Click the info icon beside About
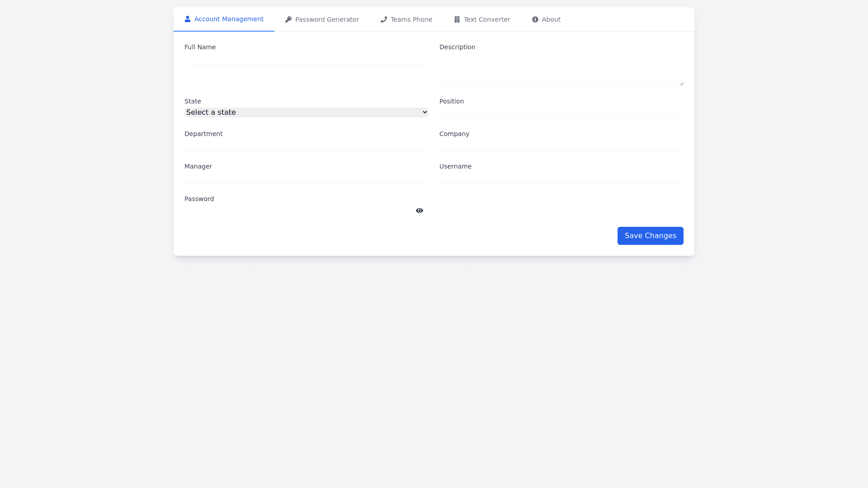This screenshot has height=488, width=868. coord(535,19)
